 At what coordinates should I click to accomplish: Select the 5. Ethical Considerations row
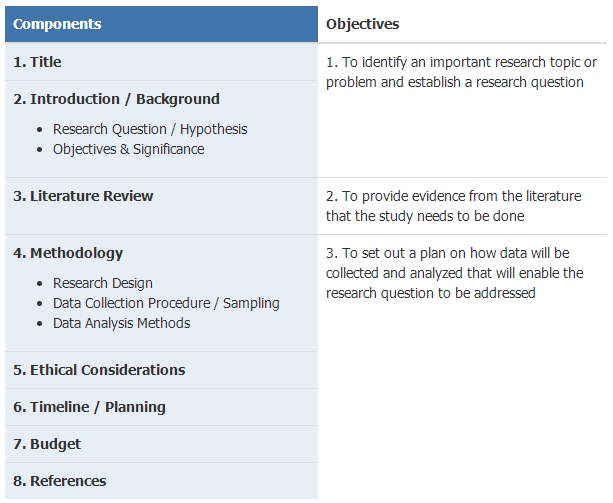[x=161, y=370]
